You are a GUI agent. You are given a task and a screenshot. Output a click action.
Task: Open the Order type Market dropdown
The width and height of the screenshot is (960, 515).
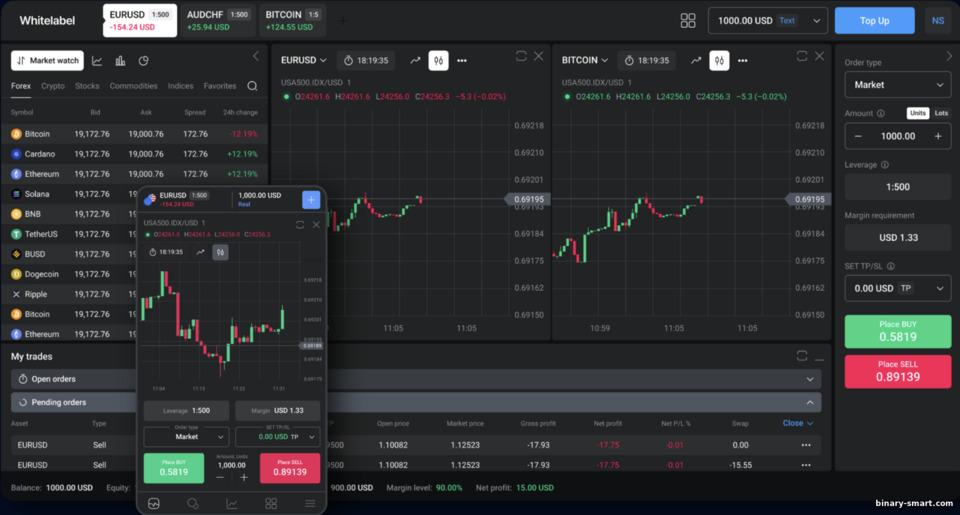pyautogui.click(x=898, y=85)
